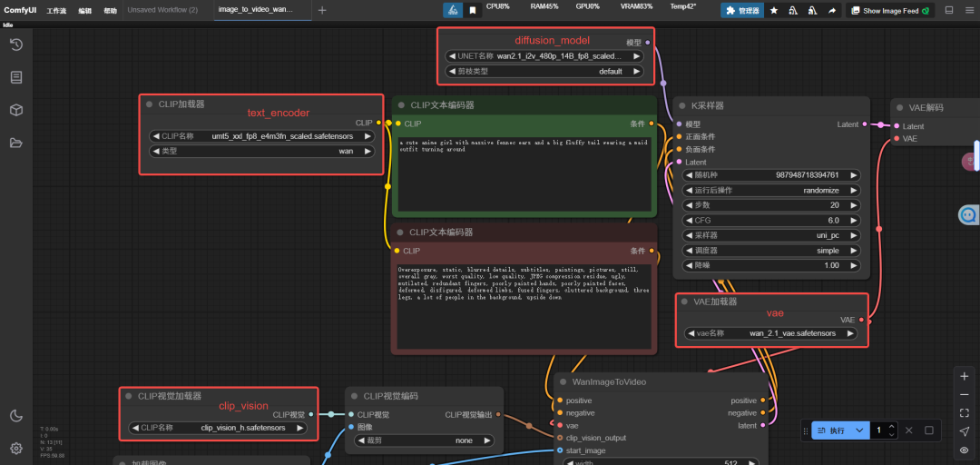980x465 pixels.
Task: Open the 调度器 simple selector
Action: click(x=770, y=251)
